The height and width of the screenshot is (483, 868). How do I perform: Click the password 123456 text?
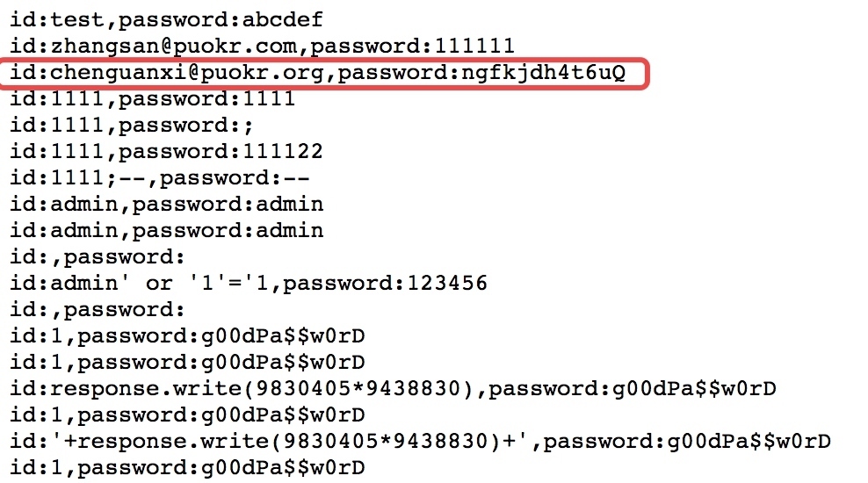(386, 284)
